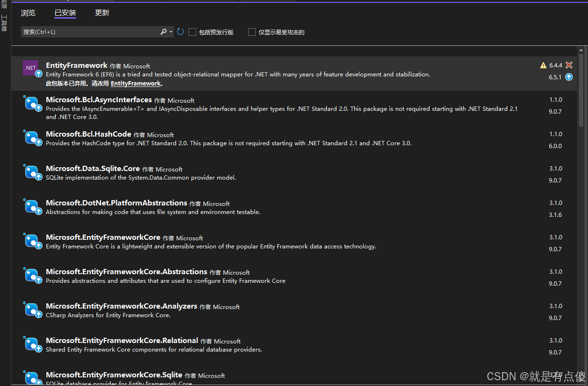
Task: Open the 工具箱 side panel tab
Action: click(x=3, y=22)
